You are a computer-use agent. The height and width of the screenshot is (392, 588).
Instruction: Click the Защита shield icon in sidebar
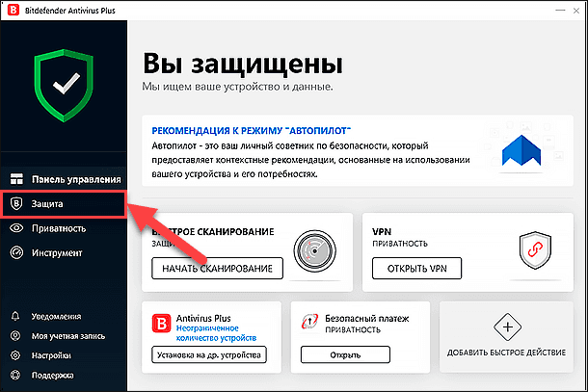[16, 204]
